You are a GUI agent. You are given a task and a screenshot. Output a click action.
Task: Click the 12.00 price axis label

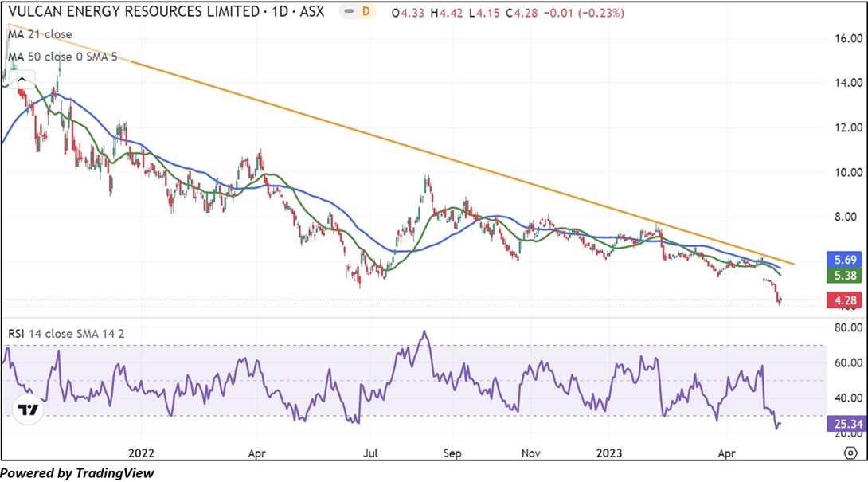[x=849, y=127]
